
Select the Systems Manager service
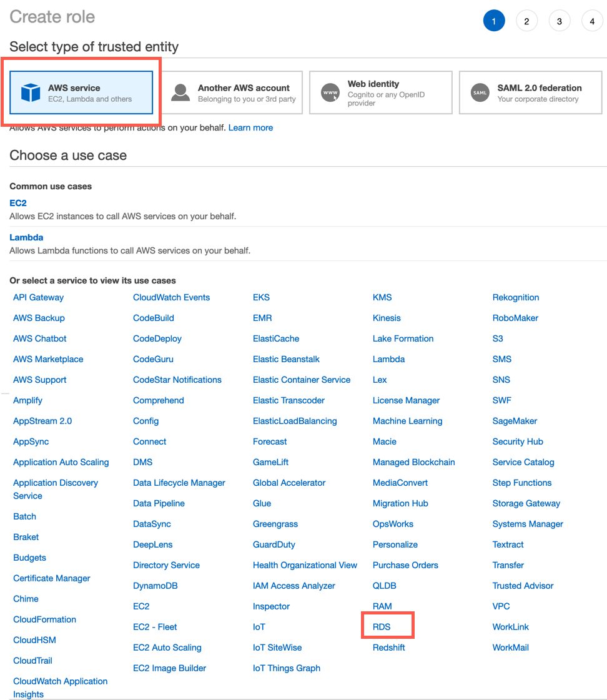(528, 524)
